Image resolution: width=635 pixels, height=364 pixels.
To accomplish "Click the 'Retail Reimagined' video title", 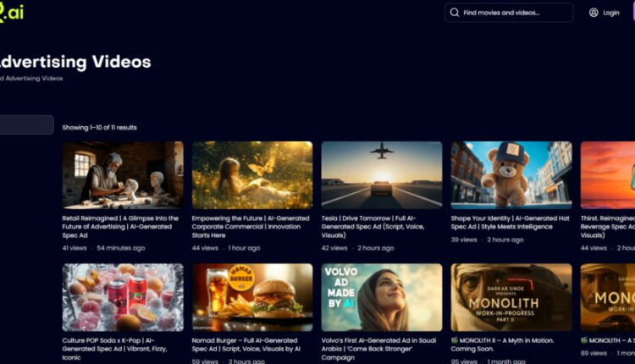I will tap(120, 227).
